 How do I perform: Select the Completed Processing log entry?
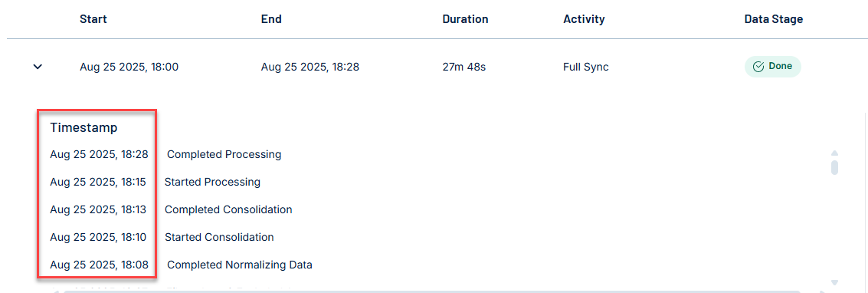224,154
